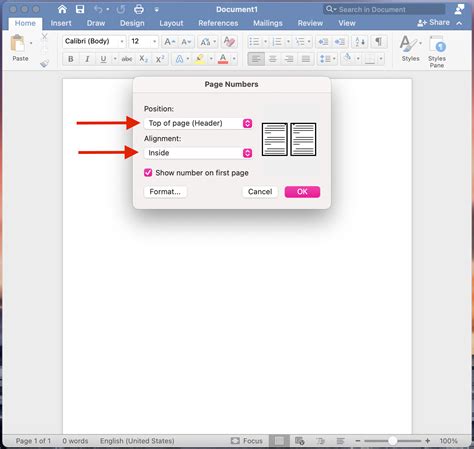Open the Layout ribbon tab
Screen dimensions: 474x449
click(x=171, y=23)
